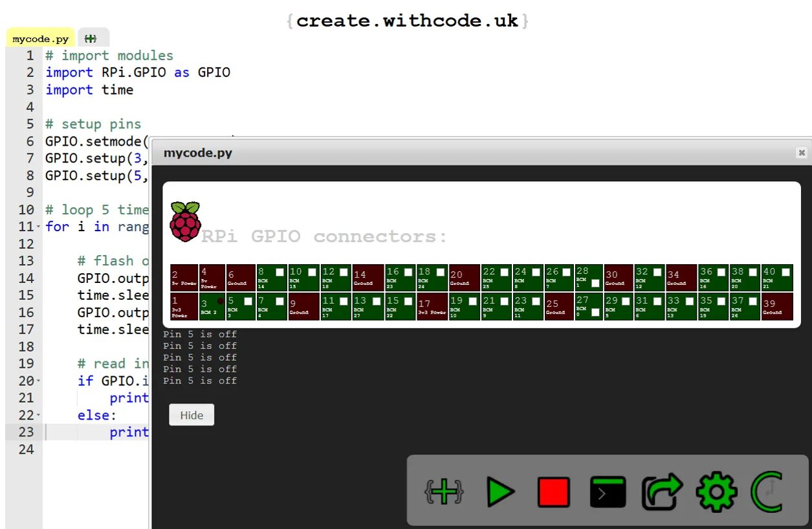Open settings via the green gear icon
812x529 pixels.
[x=716, y=491]
